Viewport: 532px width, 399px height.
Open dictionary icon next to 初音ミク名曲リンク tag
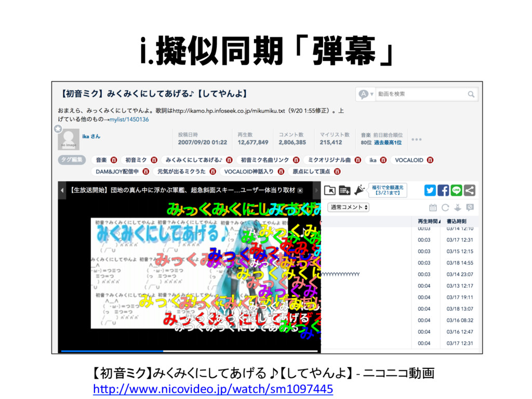296,160
